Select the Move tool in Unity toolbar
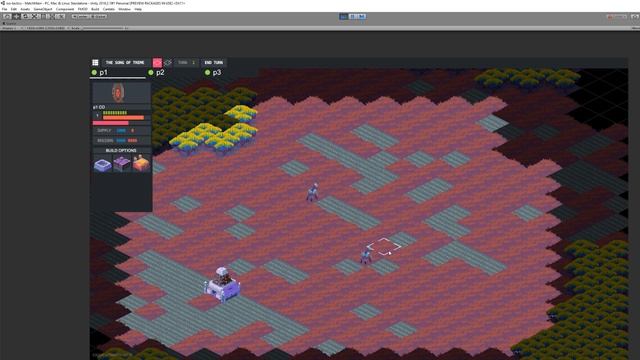The width and height of the screenshot is (640, 360). 16,16
